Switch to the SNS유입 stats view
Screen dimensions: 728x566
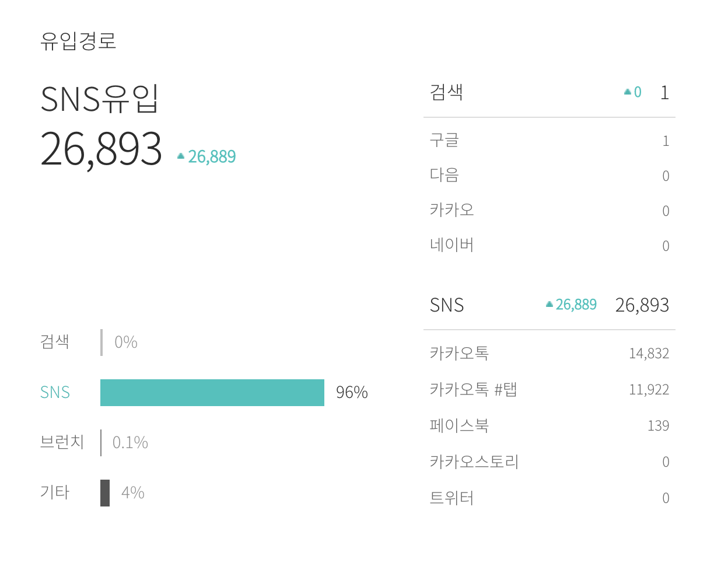(x=98, y=99)
